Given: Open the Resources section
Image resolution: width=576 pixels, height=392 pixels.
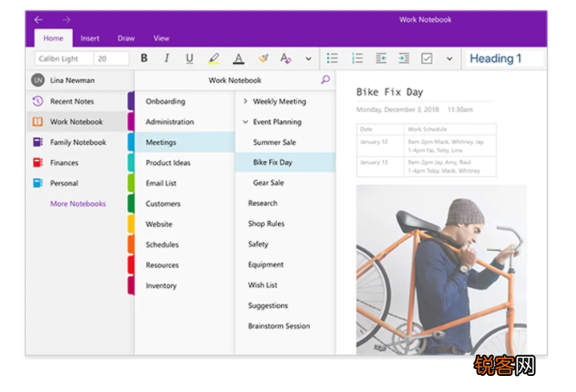Looking at the screenshot, I should point(185,265).
